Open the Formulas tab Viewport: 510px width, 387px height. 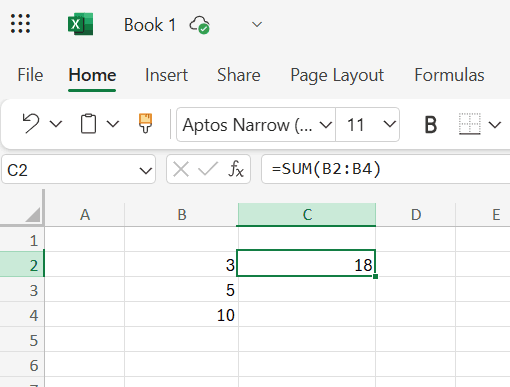click(x=449, y=75)
